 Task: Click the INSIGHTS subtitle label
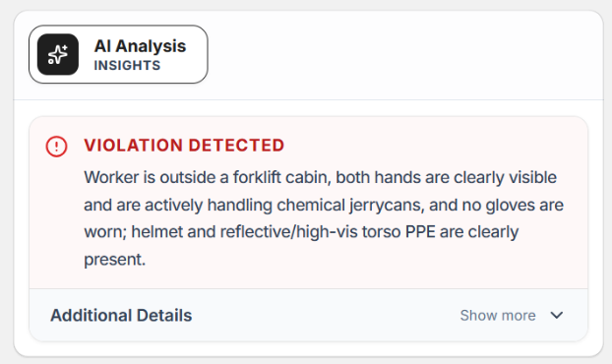(127, 65)
